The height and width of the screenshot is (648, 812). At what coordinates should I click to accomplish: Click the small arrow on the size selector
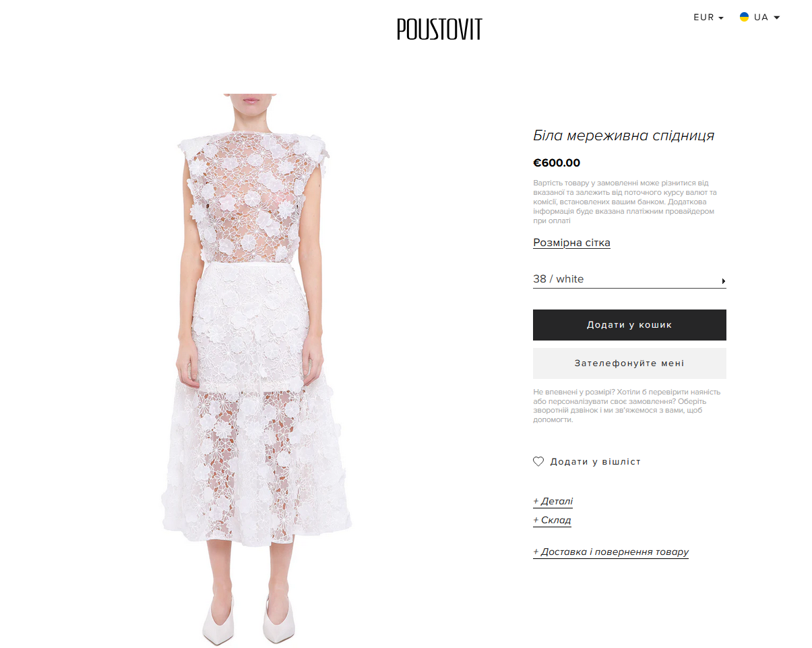tap(724, 281)
